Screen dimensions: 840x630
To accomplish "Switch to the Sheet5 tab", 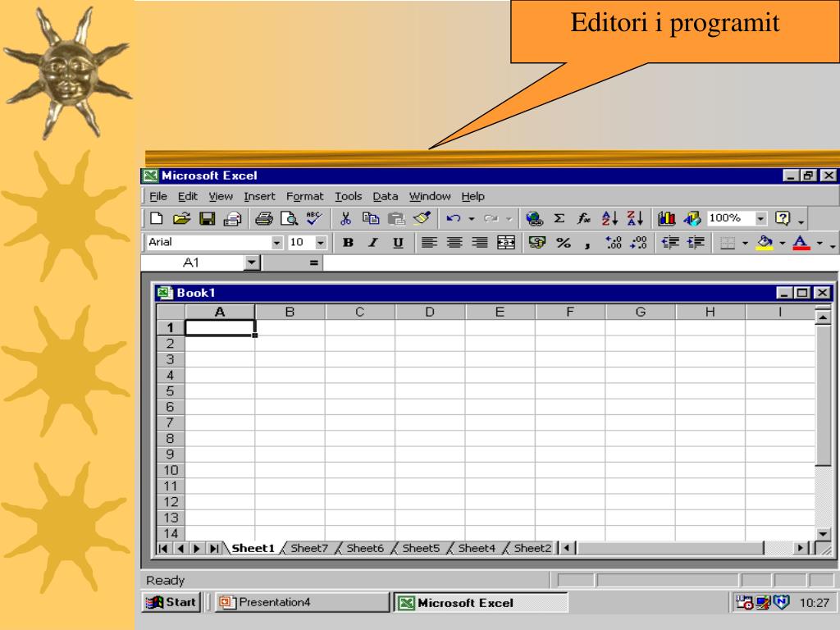I will 421,548.
